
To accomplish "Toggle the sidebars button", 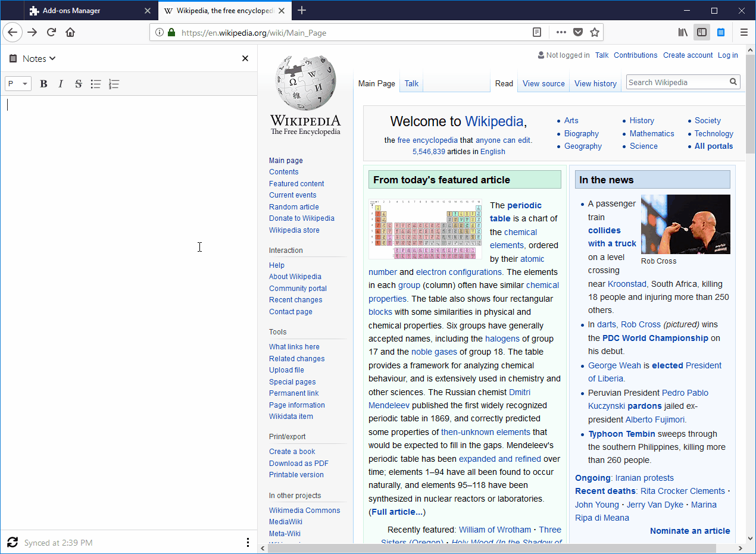I will (x=702, y=32).
